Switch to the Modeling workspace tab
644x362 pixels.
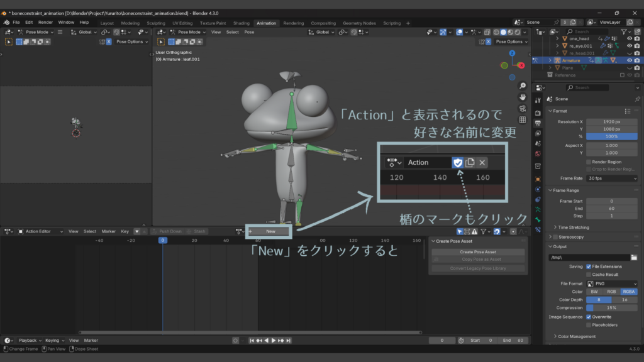pyautogui.click(x=130, y=23)
